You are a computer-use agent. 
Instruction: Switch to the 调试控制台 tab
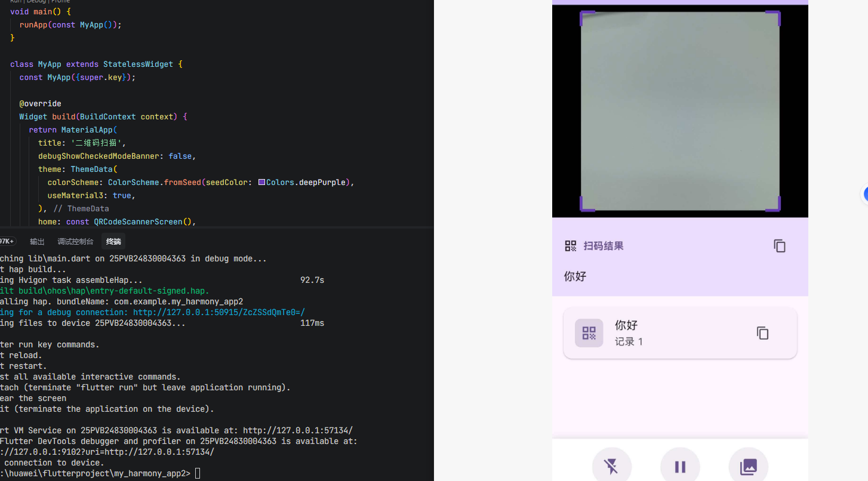click(75, 242)
